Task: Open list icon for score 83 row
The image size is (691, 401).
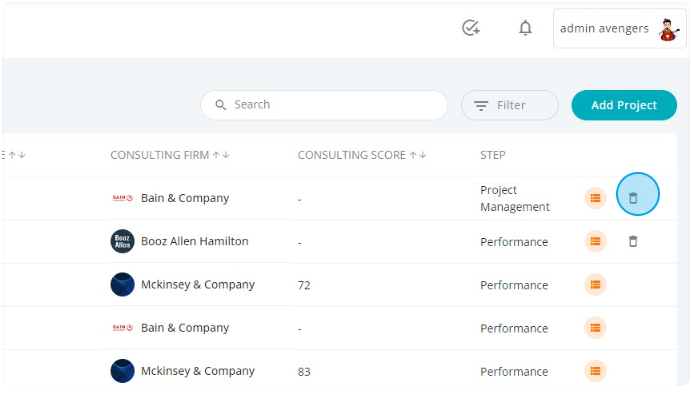Action: point(595,371)
